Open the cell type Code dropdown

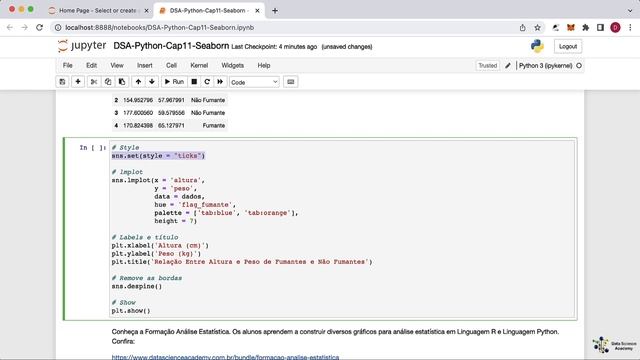254,82
